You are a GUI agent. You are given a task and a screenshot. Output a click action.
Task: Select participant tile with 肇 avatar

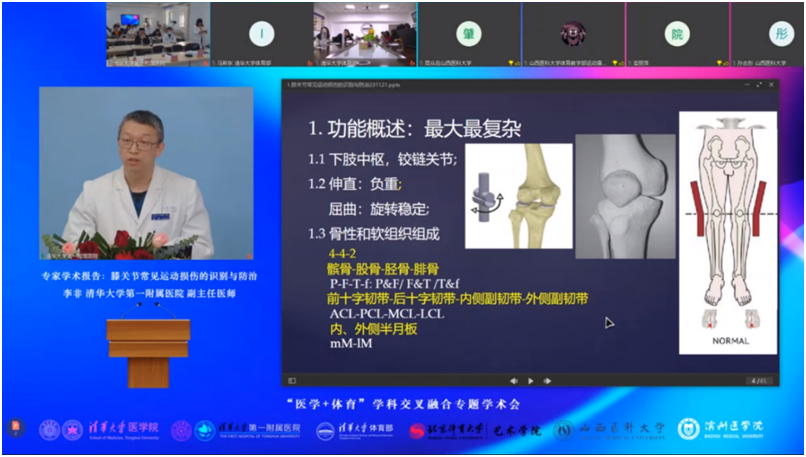click(469, 34)
